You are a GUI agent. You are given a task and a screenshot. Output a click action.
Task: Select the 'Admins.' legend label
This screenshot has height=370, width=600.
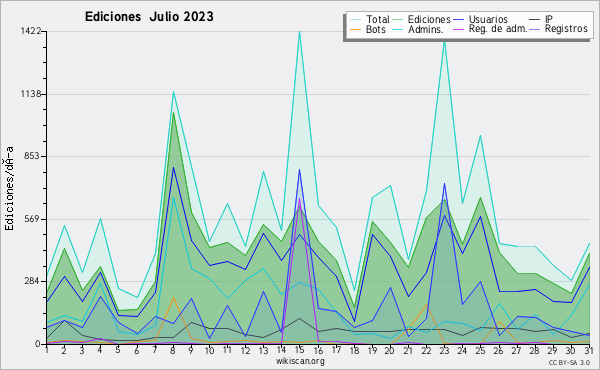pyautogui.click(x=426, y=29)
